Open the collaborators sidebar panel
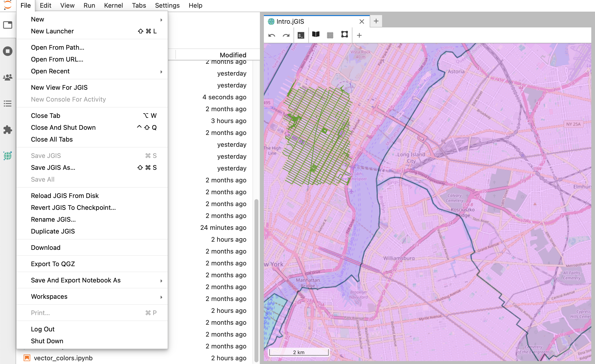Image resolution: width=595 pixels, height=364 pixels. coord(8,77)
